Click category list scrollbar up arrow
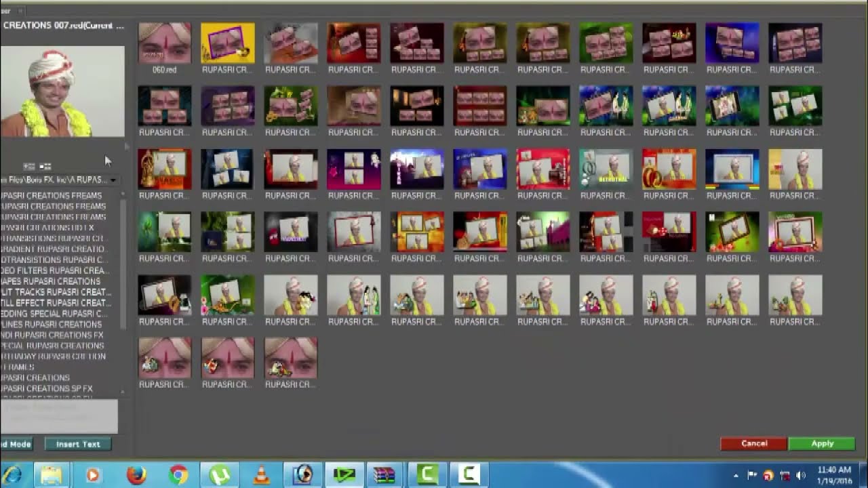The width and height of the screenshot is (868, 488). [123, 195]
